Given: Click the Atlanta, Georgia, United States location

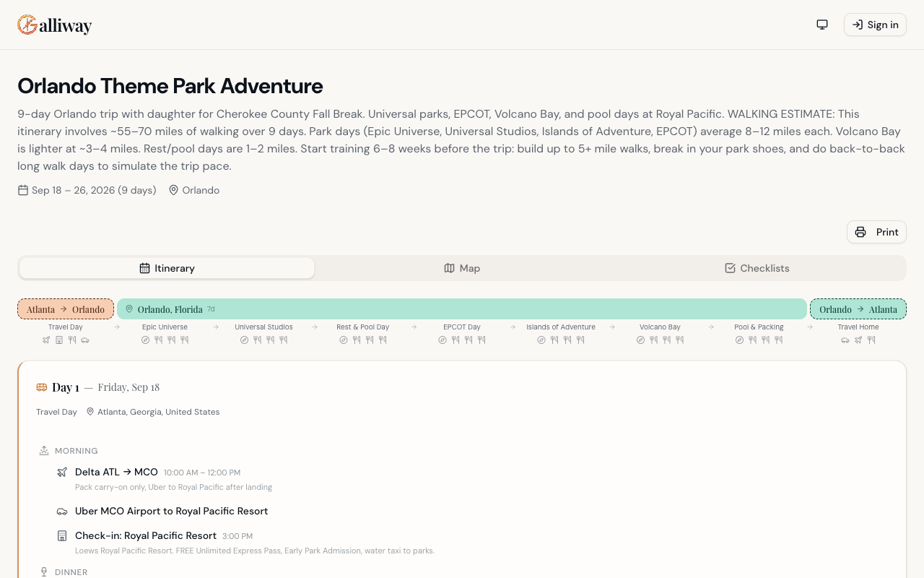Looking at the screenshot, I should (159, 412).
